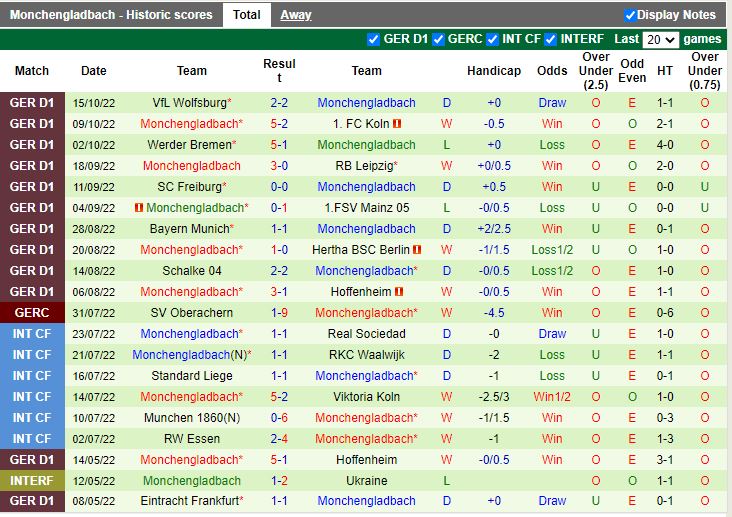Screen dimensions: 732x517
Task: Select Real Sociedad team name
Action: pos(366,334)
